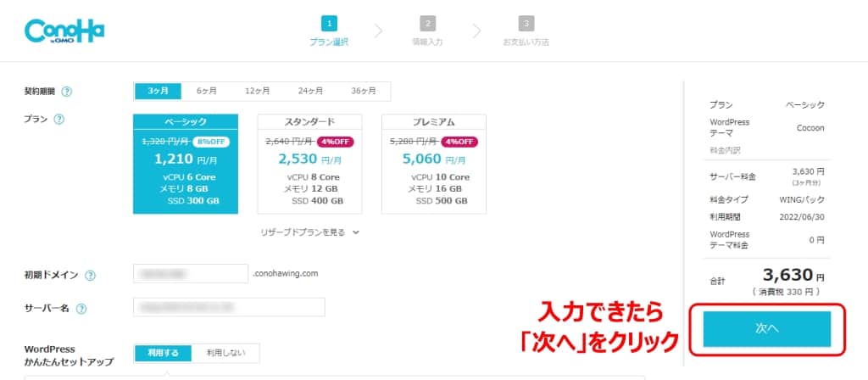Click vCPU 8 Core in スタンダード
Viewport: 868px width, 380px height.
(x=314, y=177)
